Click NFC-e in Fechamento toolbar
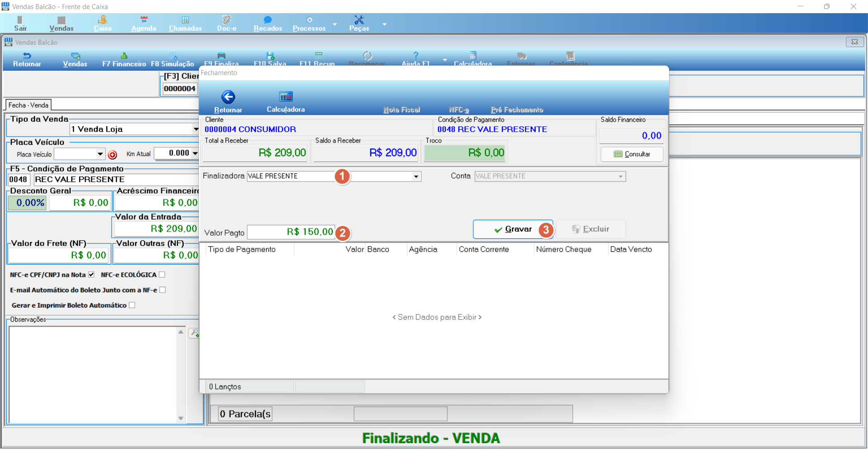This screenshot has width=868, height=450. pos(459,109)
